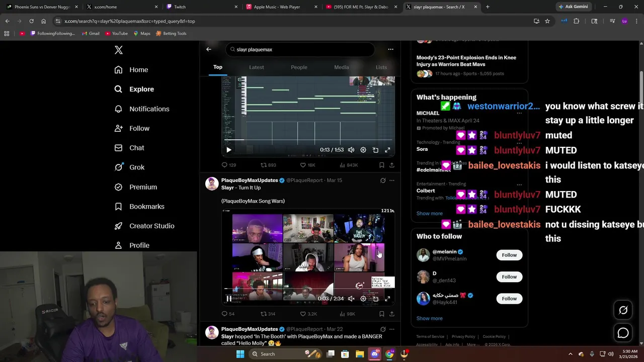Click the back arrow beside the search box
The width and height of the screenshot is (644, 362).
209,49
